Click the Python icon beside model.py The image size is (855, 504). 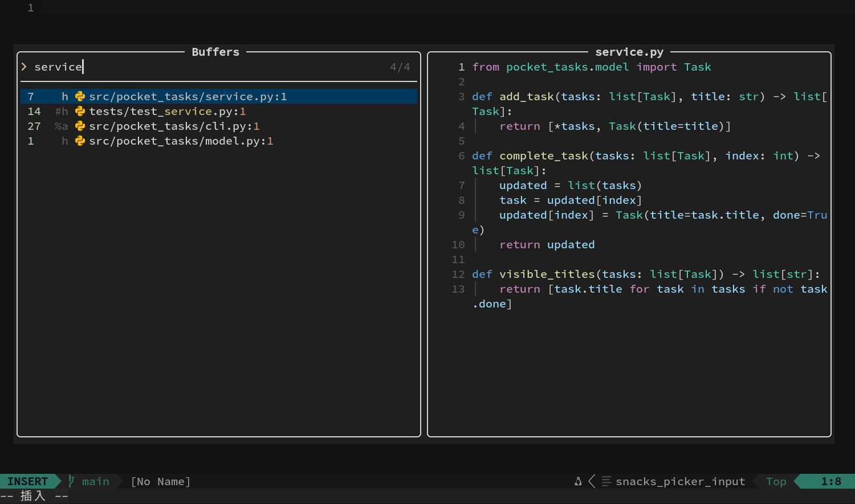tap(80, 141)
